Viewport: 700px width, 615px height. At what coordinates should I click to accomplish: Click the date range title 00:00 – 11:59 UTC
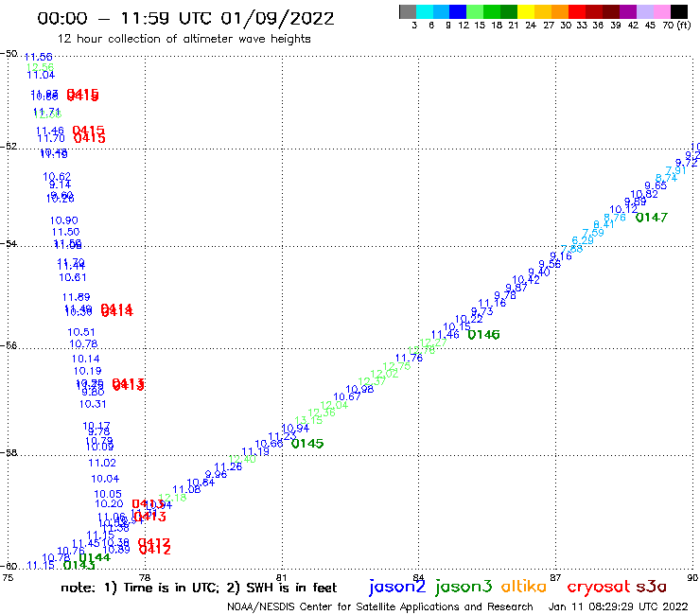[185, 18]
